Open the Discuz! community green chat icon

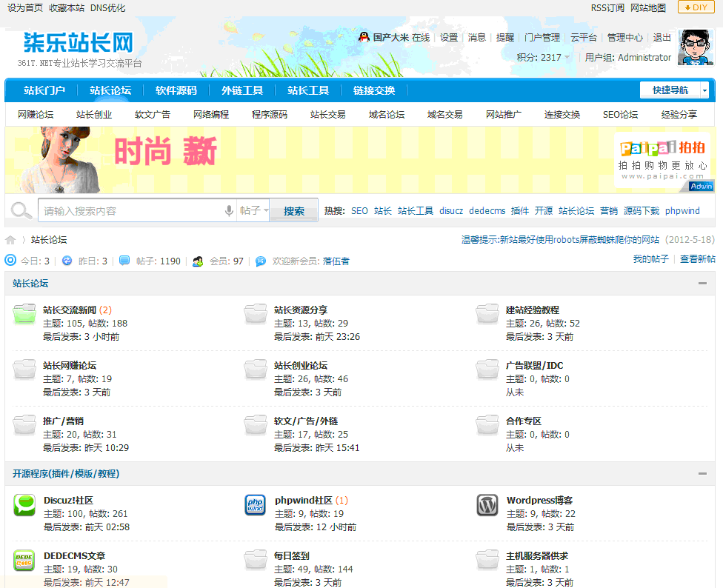tap(24, 505)
